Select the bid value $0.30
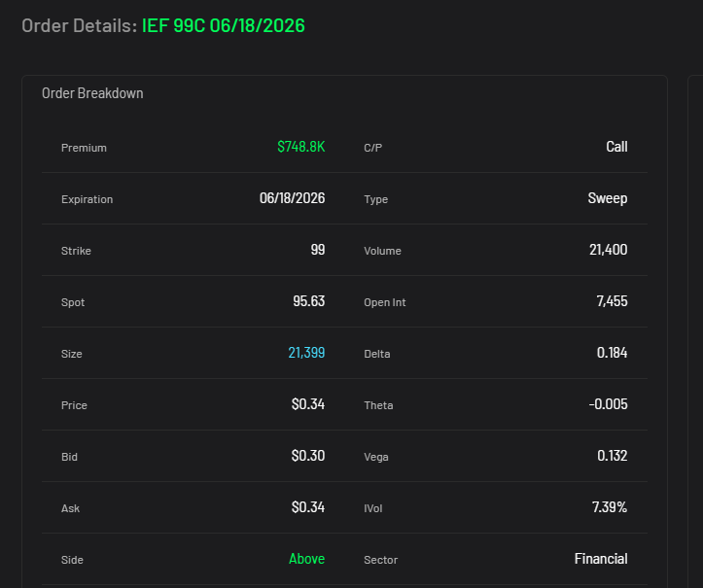The image size is (703, 588). pos(308,456)
